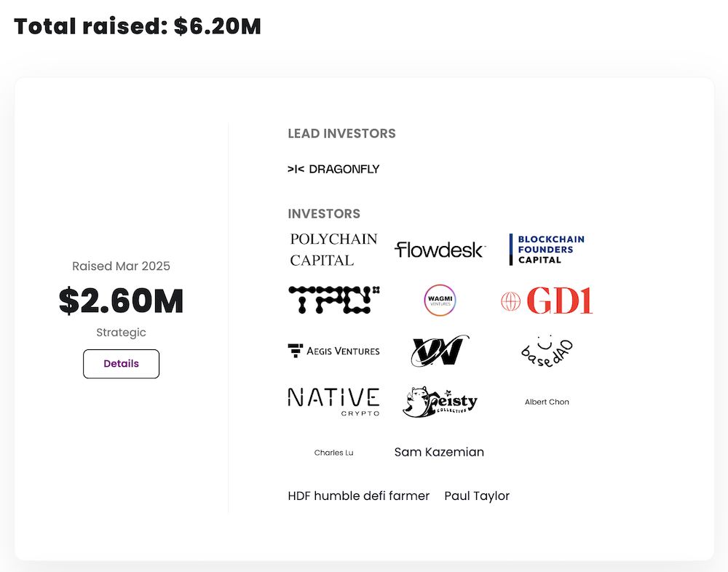Select the basedAO smiley logo
The width and height of the screenshot is (728, 572).
tap(547, 351)
